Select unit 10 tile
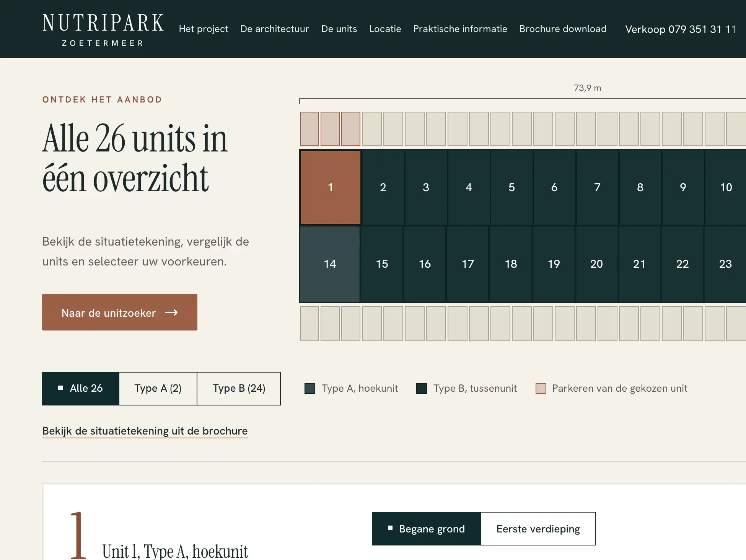Image resolution: width=746 pixels, height=560 pixels. 726,187
